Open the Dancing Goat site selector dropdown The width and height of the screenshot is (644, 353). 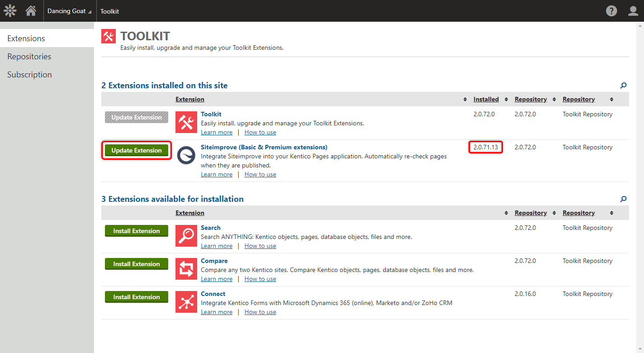(x=70, y=10)
